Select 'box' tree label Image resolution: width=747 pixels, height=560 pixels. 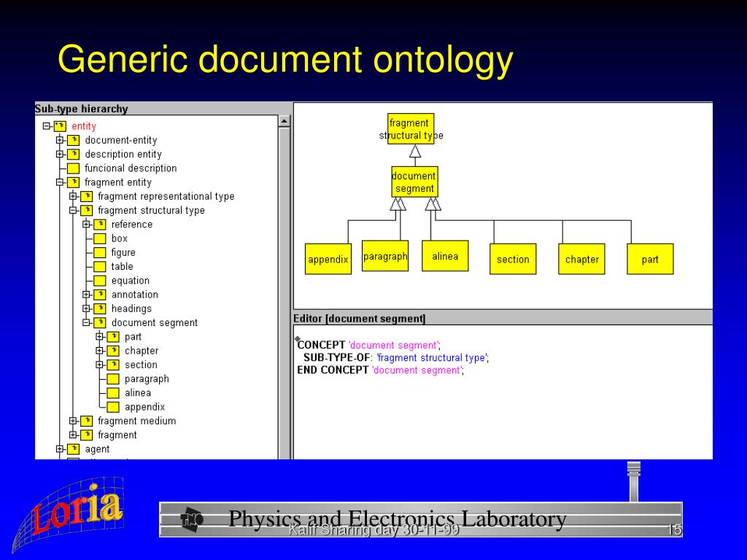120,238
